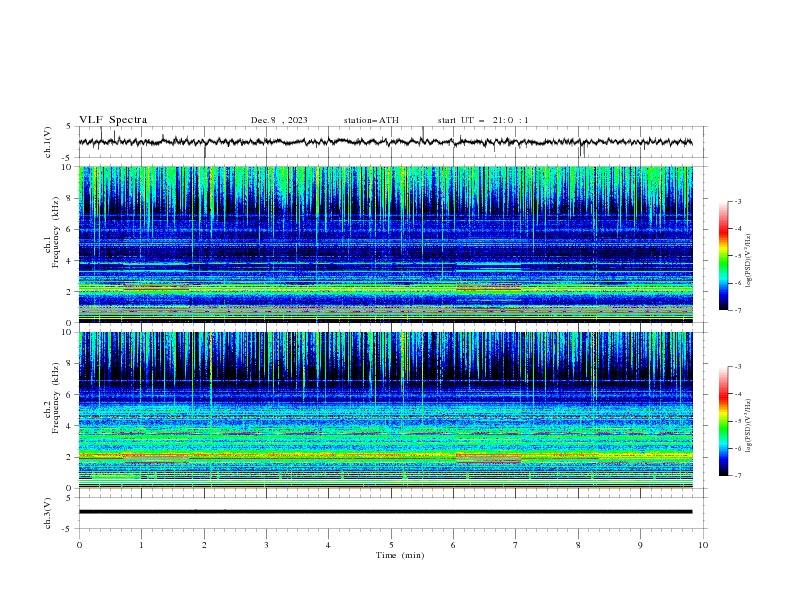The height and width of the screenshot is (612, 792).
Task: Click the ch.1 spectrogram color bar
Action: pyautogui.click(x=723, y=255)
